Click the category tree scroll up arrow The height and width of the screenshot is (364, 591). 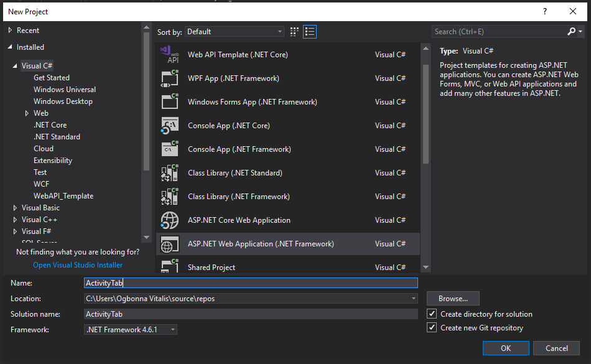(x=147, y=27)
